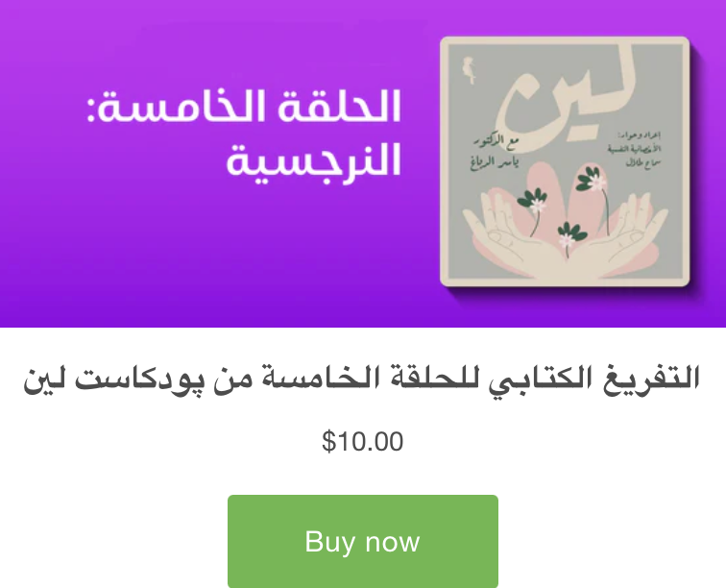This screenshot has width=726, height=588.
Task: Click the green Buy now button
Action: 363,541
